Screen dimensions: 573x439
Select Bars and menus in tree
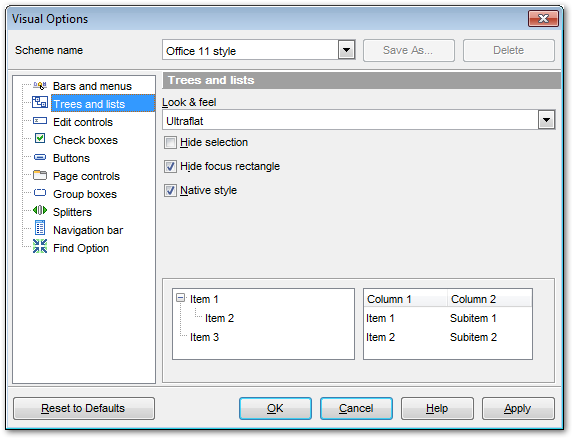(x=92, y=86)
